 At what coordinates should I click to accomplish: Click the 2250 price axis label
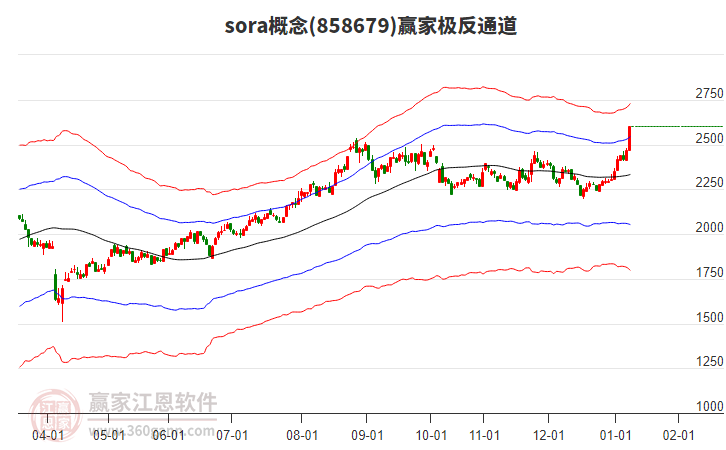tap(709, 183)
